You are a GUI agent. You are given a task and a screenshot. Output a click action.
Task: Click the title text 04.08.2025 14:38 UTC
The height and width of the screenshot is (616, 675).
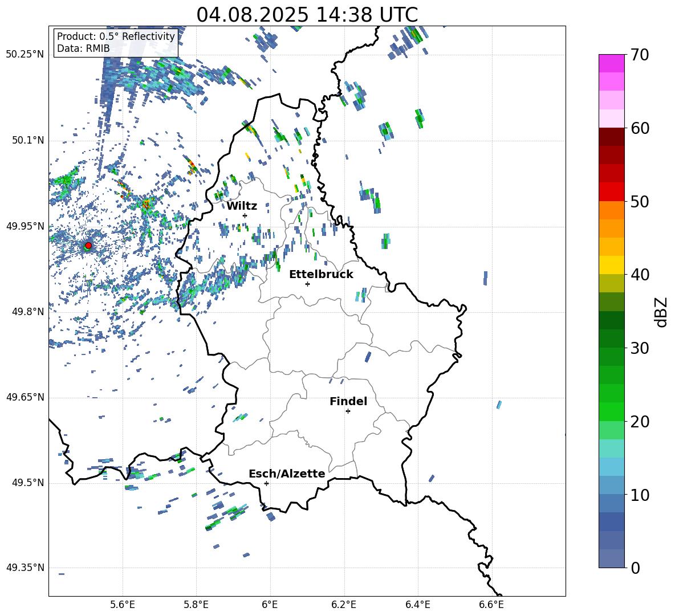(x=307, y=15)
